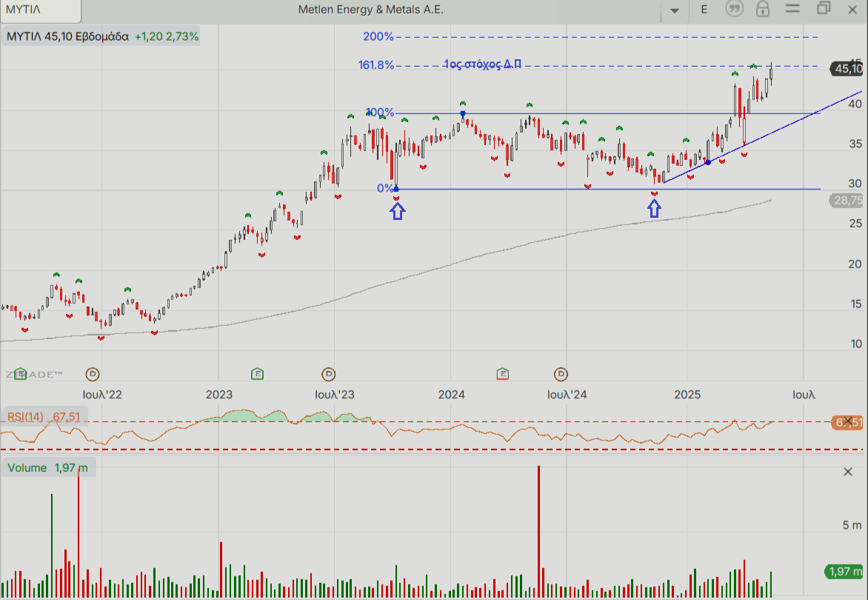Toggle the padlock lock icon
The image size is (868, 600).
(x=763, y=9)
